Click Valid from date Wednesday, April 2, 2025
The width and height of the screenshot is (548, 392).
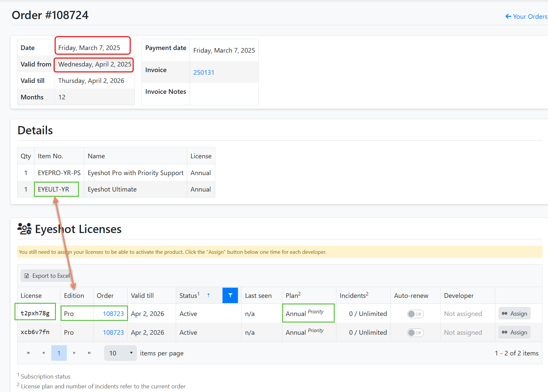pos(95,64)
